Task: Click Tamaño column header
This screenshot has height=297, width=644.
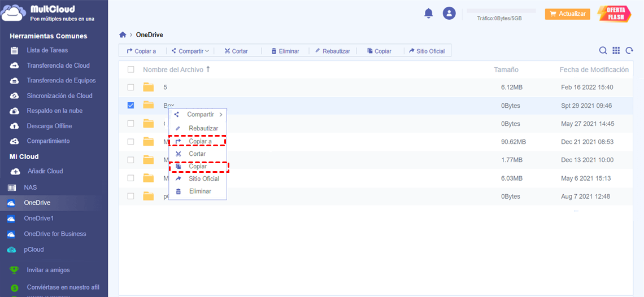Action: click(506, 70)
